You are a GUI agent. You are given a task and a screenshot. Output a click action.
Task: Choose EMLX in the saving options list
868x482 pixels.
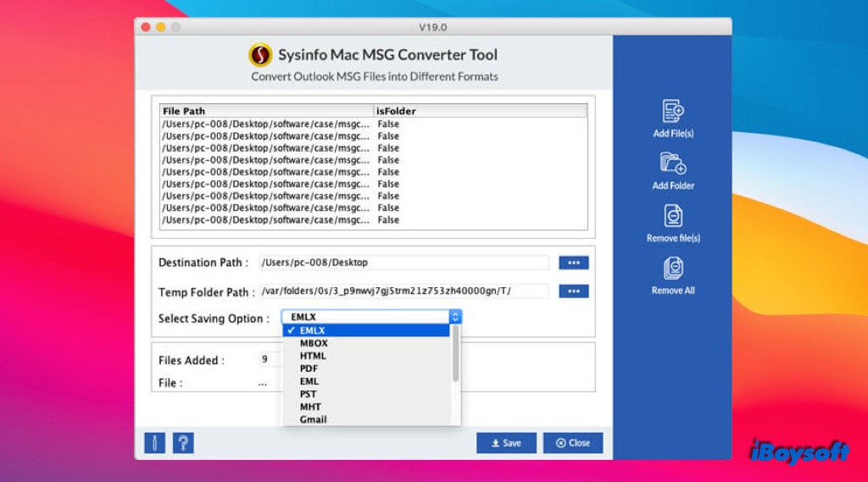coord(366,330)
